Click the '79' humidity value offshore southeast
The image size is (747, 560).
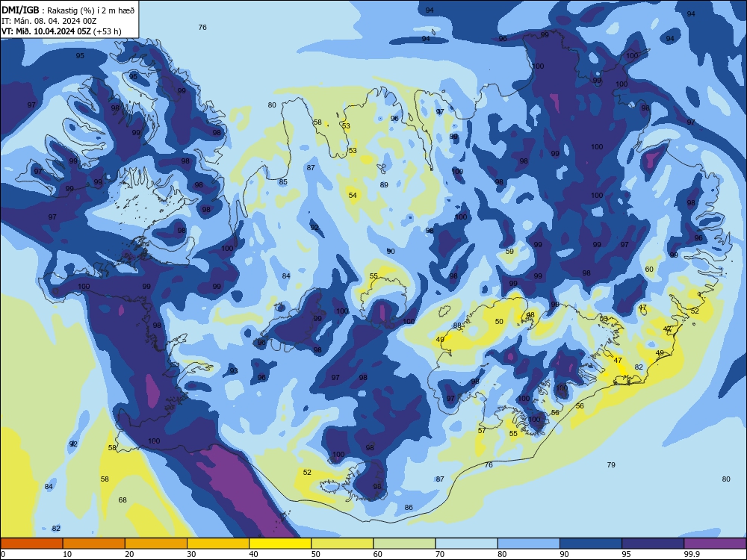[x=611, y=464]
